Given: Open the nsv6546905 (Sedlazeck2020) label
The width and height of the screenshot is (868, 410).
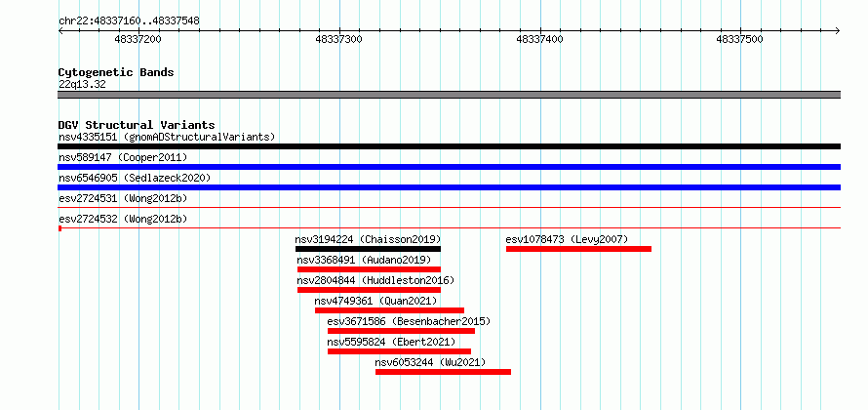Looking at the screenshot, I should (x=135, y=178).
